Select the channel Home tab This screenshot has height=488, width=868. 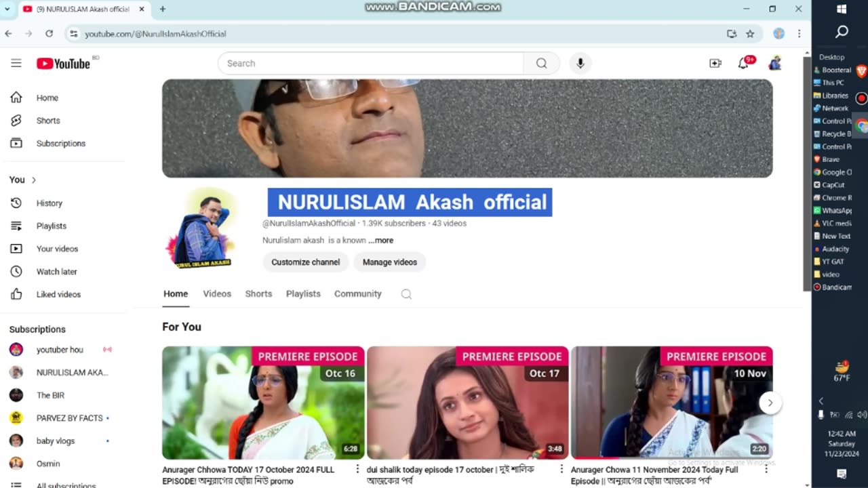coord(176,294)
